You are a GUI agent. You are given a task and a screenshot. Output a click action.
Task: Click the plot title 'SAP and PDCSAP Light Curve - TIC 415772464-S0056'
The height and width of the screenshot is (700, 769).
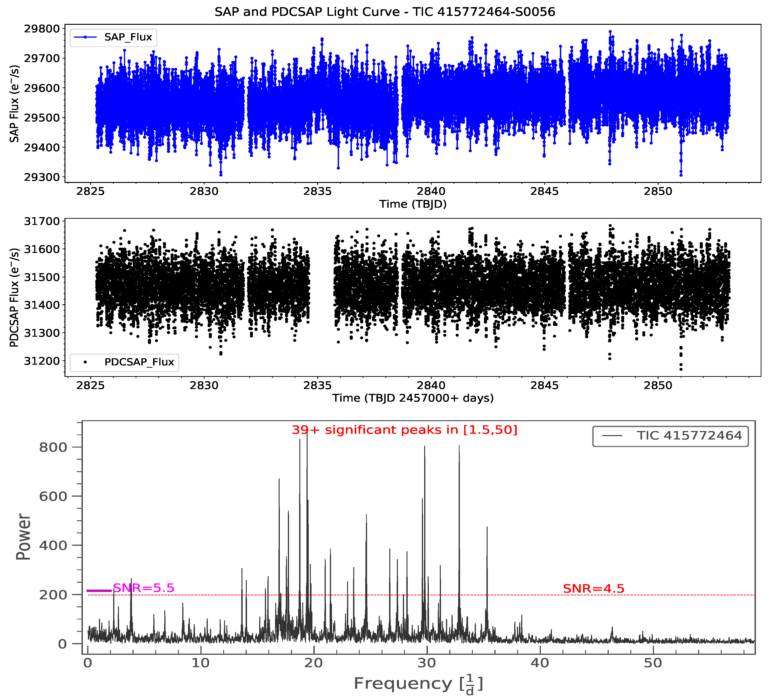384,12
